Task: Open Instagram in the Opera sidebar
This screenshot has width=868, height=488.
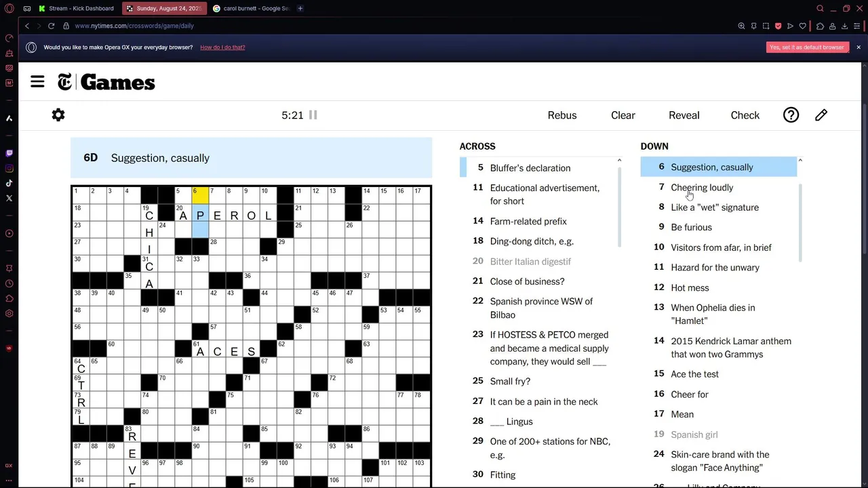Action: pos(9,168)
